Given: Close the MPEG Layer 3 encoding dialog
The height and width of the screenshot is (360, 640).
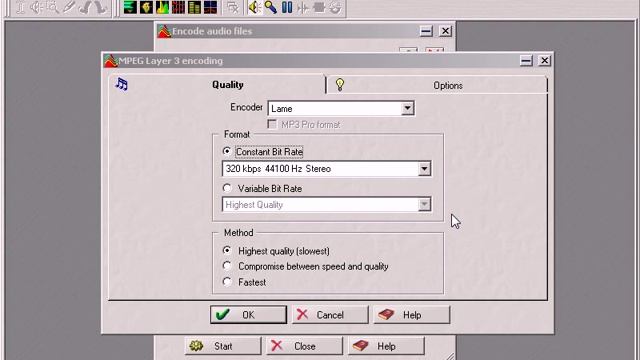Looking at the screenshot, I should (544, 60).
